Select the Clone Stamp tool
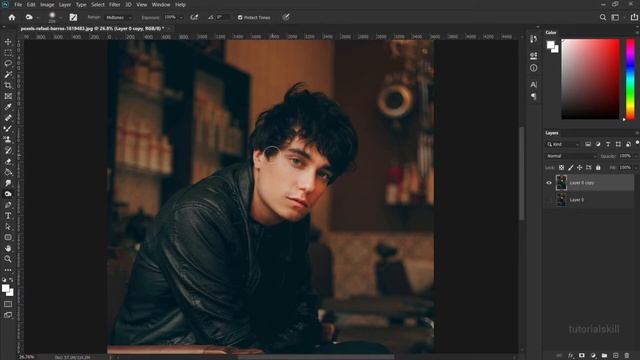Viewport: 640px width, 360px height. [x=8, y=140]
